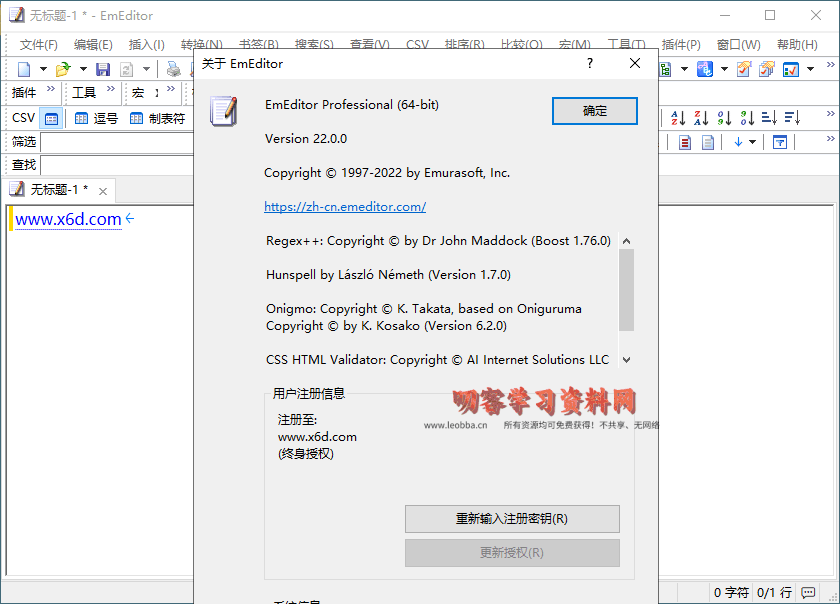Click the Version 22.0.0 text
Screen dimensions: 840x604
306,139
